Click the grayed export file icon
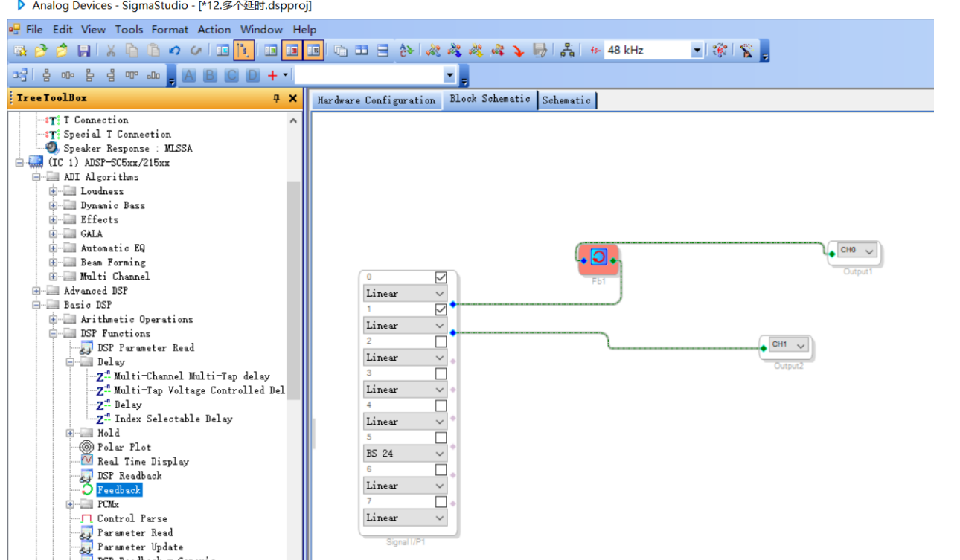 coord(540,51)
